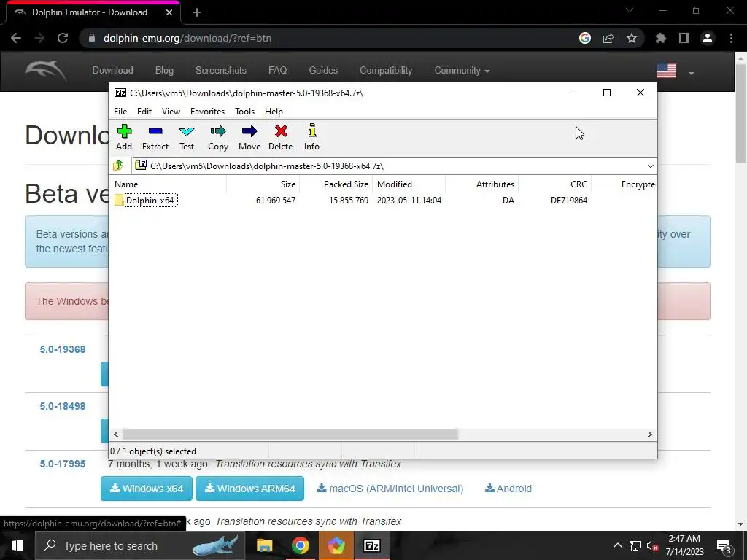Open a new Chrome tab
Image resolution: width=747 pixels, height=560 pixels.
pyautogui.click(x=197, y=12)
